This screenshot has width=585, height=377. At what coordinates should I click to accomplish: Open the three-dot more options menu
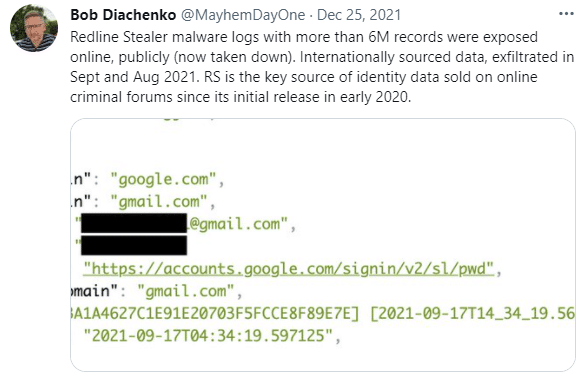pos(566,14)
